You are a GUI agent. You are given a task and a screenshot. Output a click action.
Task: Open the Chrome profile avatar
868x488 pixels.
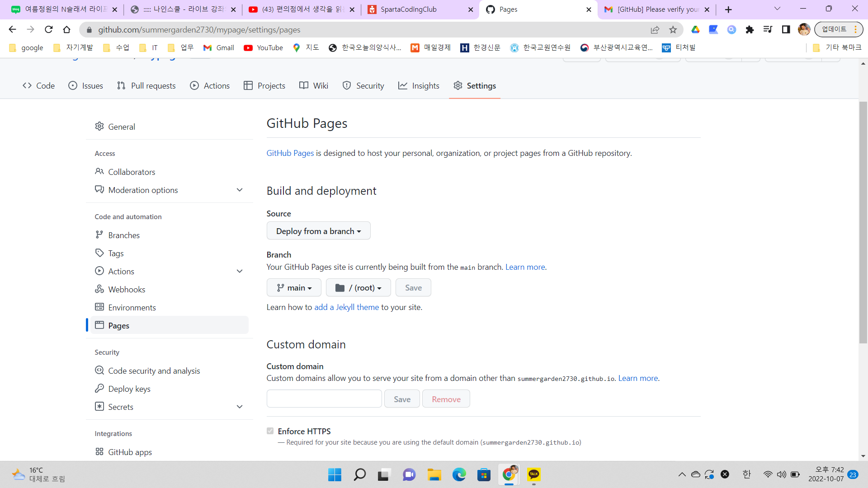tap(804, 29)
